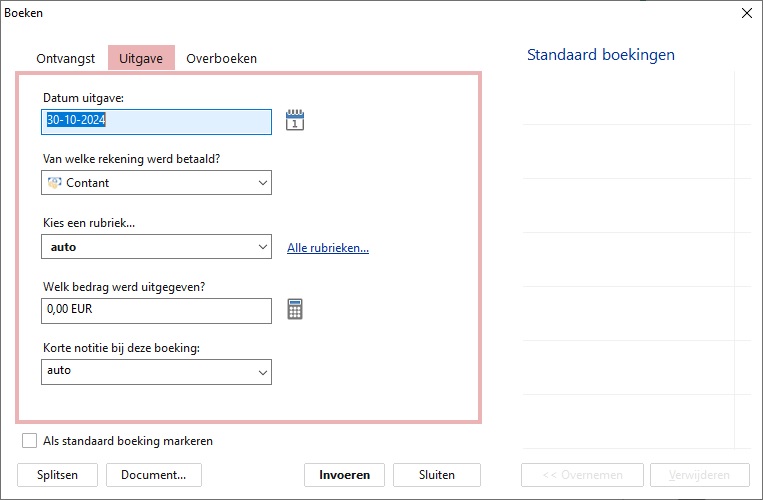This screenshot has width=763, height=500.
Task: Click the amount field showing 0,00 EUR
Action: [x=156, y=311]
